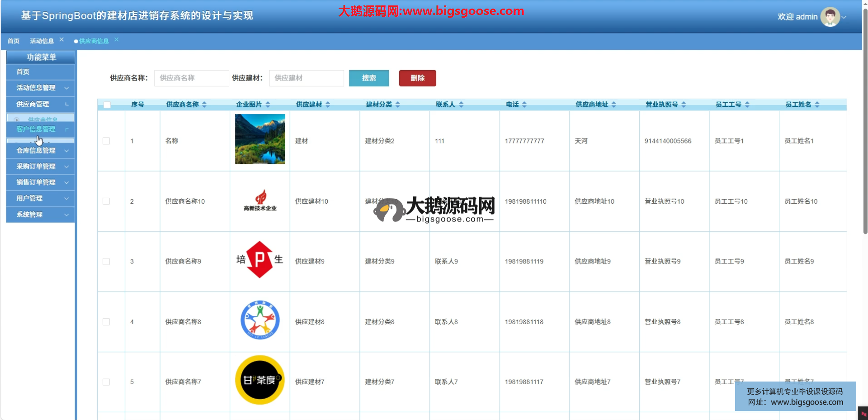Close the 供应商信息 tab
Screen dimensions: 868x420
(x=116, y=40)
